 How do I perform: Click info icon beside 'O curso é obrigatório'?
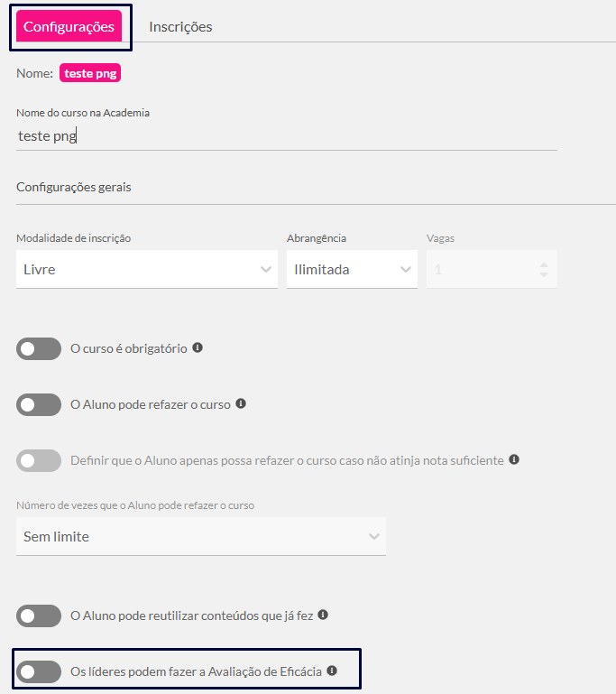point(198,347)
